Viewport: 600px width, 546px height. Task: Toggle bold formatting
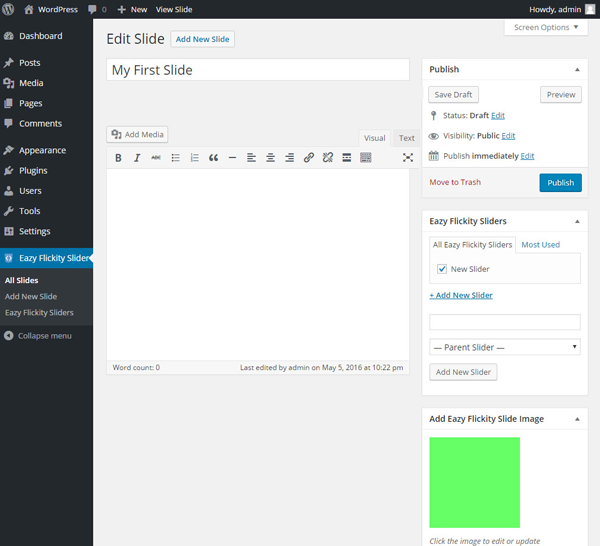pos(118,158)
